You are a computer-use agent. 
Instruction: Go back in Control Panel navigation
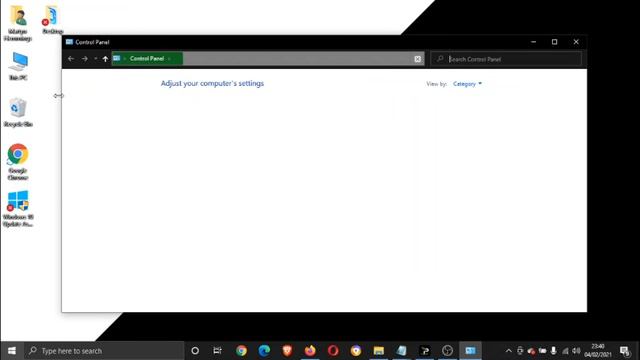(71, 59)
